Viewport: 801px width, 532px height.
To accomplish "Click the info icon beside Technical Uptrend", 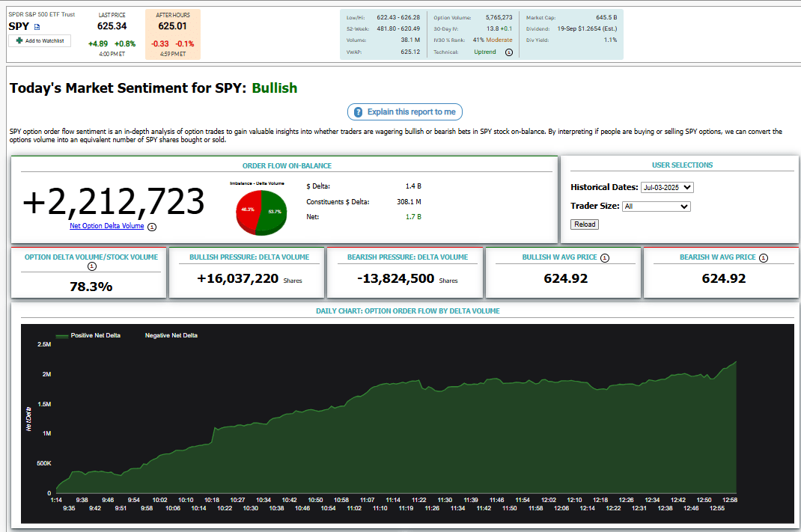I will 509,52.
